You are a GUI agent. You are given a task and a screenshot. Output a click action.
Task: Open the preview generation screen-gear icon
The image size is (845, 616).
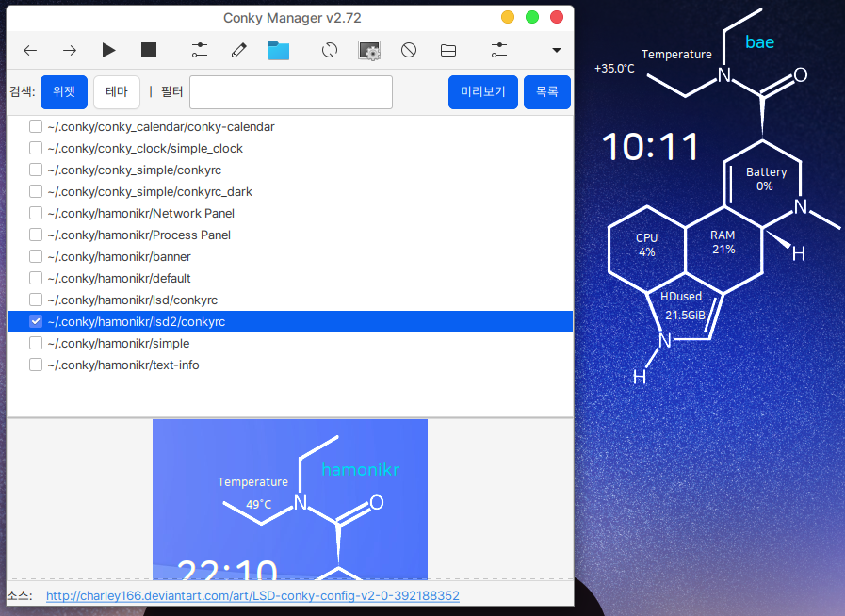click(369, 50)
